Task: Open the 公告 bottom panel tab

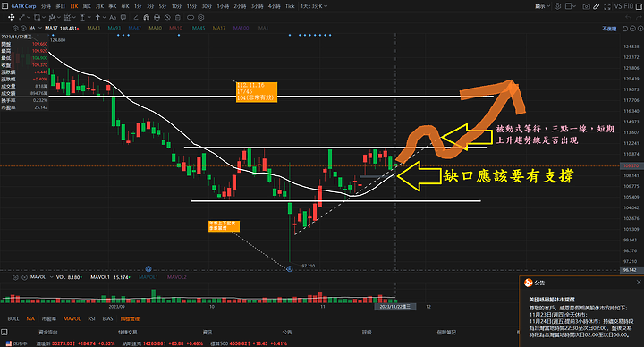Action: point(287,332)
